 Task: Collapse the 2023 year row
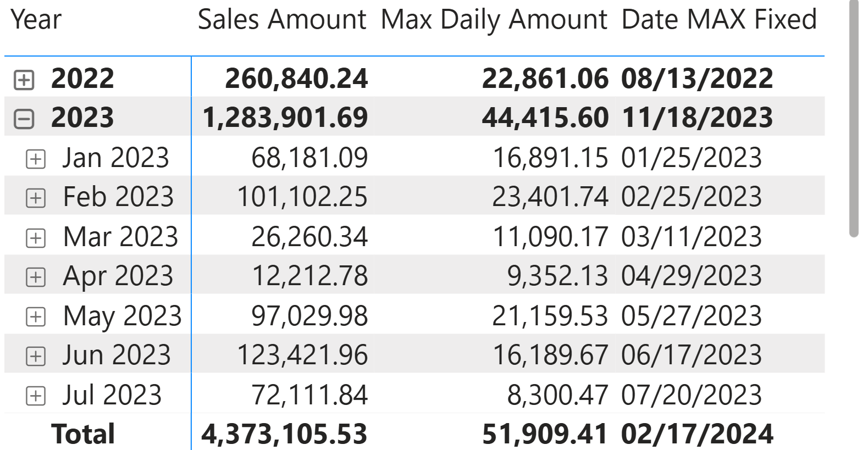[24, 119]
